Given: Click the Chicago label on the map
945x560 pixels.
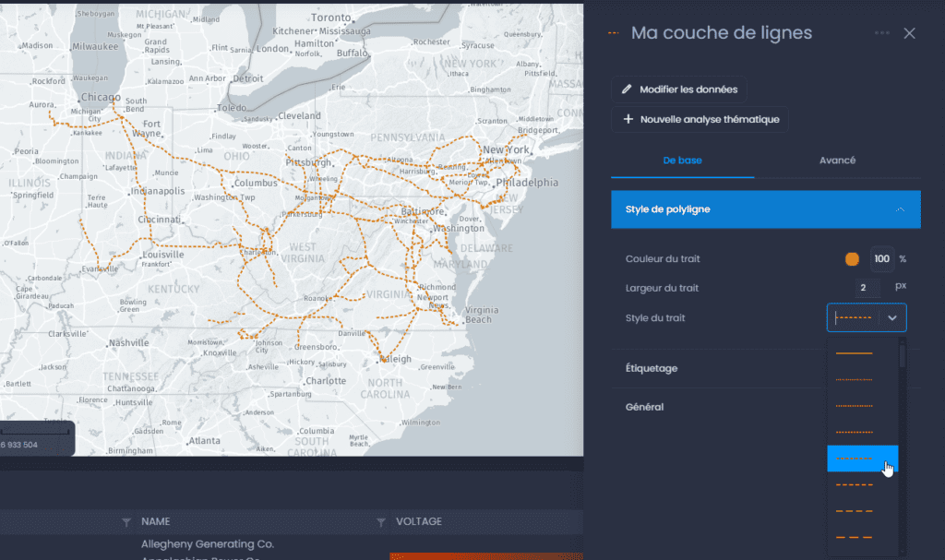Looking at the screenshot, I should (101, 97).
